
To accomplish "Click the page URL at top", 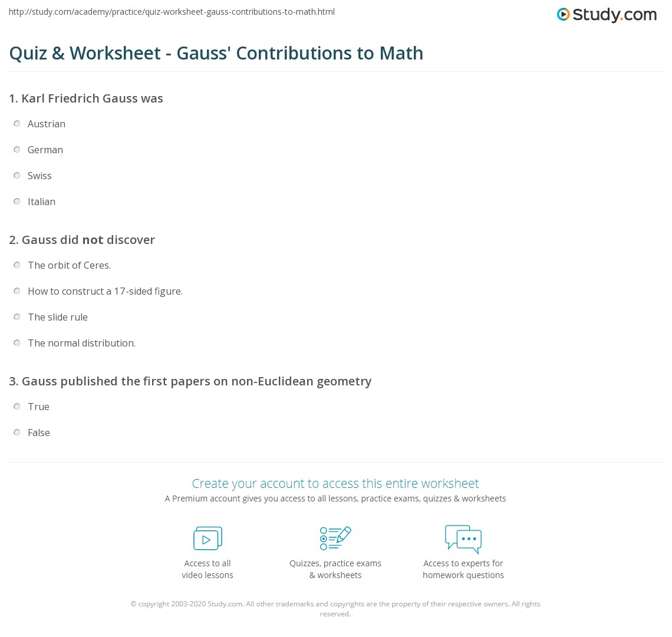I will [x=172, y=12].
